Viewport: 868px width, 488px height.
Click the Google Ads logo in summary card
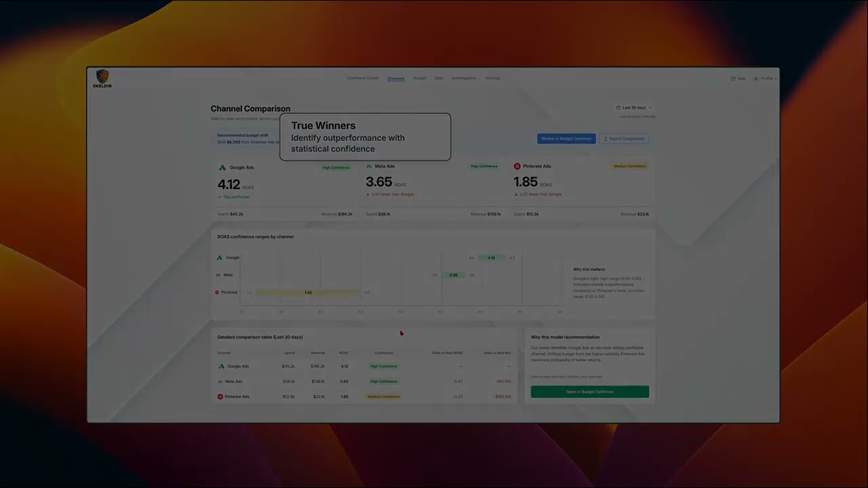[x=222, y=167]
